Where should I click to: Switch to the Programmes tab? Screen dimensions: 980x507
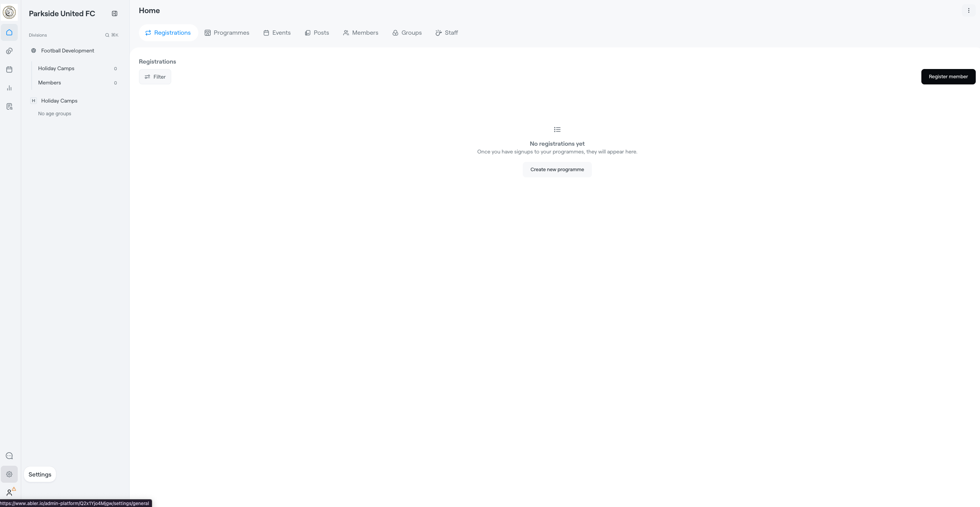[227, 33]
